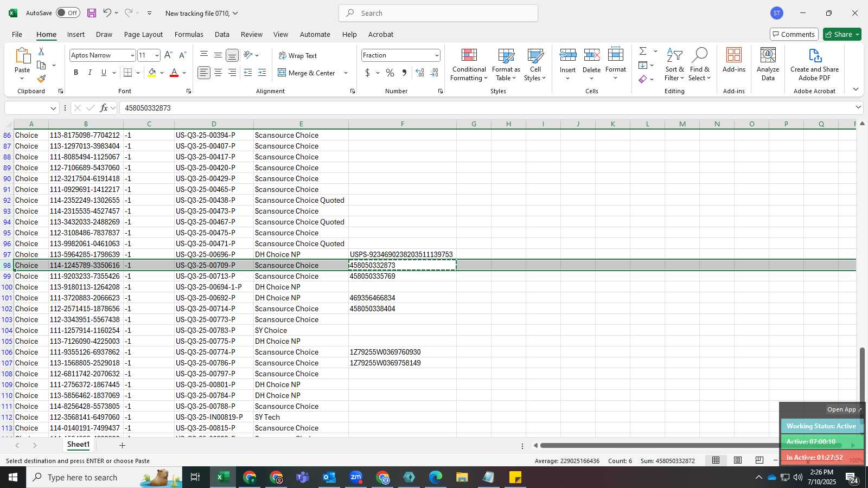This screenshot has width=868, height=488.
Task: Collapse the ribbon using the chevron
Action: 856,89
